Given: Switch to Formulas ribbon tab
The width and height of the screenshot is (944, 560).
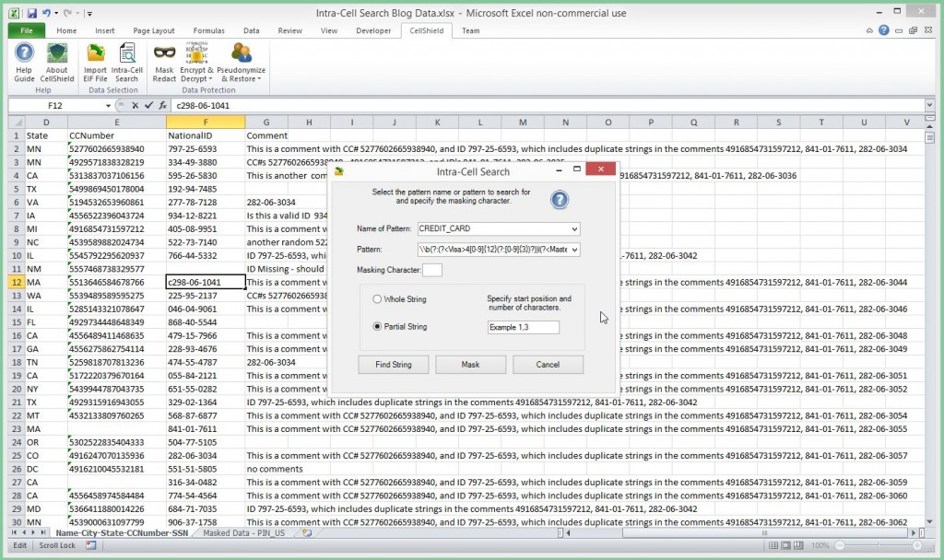Looking at the screenshot, I should pos(208,30).
